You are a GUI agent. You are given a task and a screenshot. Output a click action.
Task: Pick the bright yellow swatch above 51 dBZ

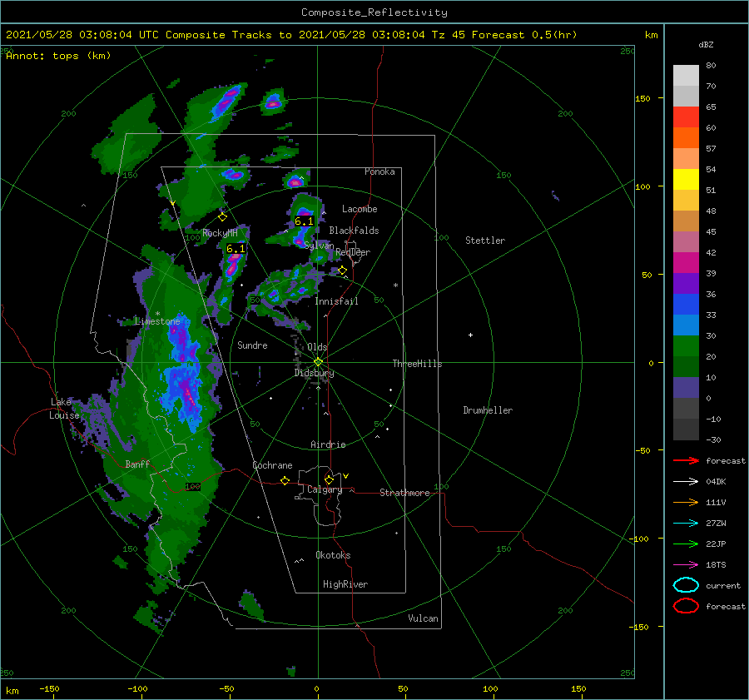coord(686,179)
